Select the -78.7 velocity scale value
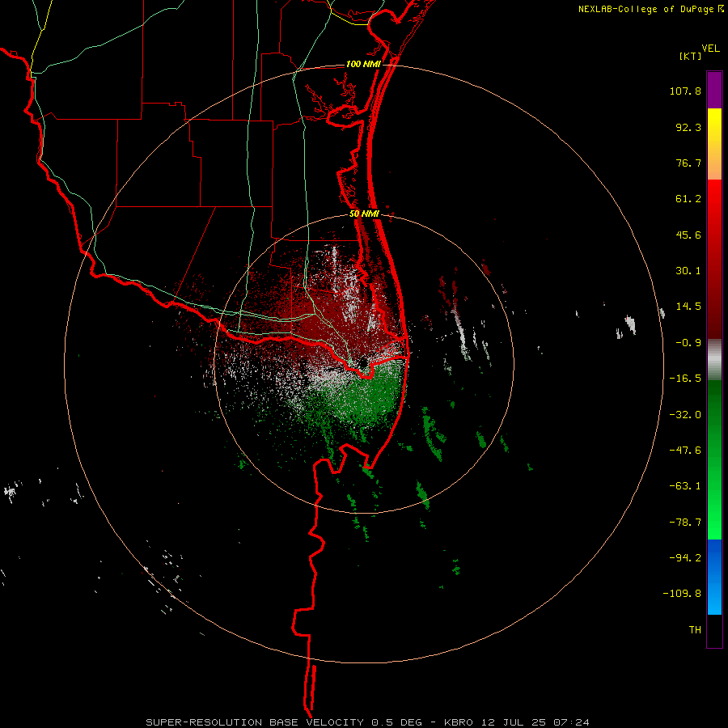 pyautogui.click(x=685, y=523)
